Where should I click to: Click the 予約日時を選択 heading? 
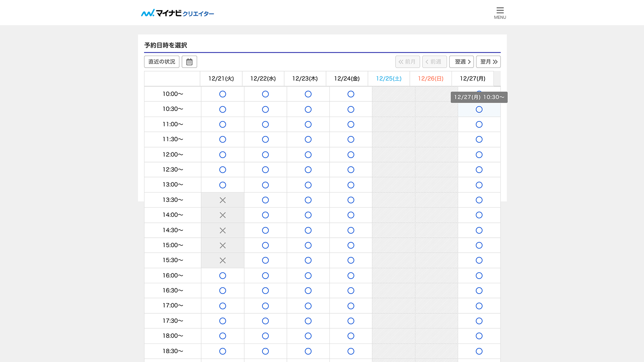165,45
